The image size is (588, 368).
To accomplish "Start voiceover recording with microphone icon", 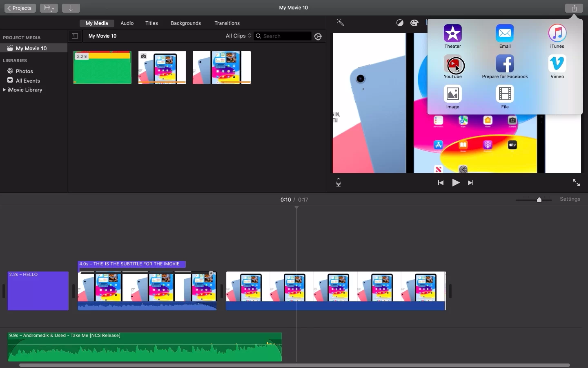I will pyautogui.click(x=339, y=183).
